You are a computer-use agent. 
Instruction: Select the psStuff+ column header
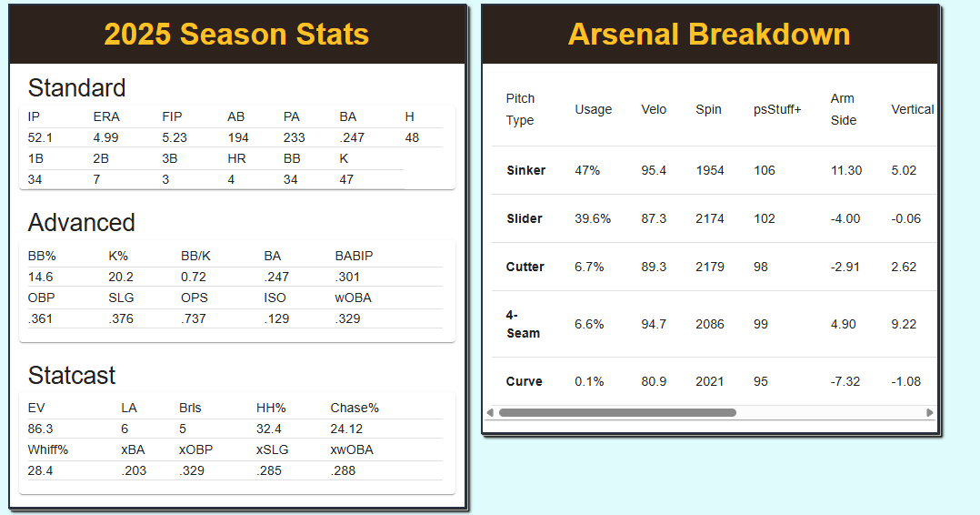tap(777, 109)
